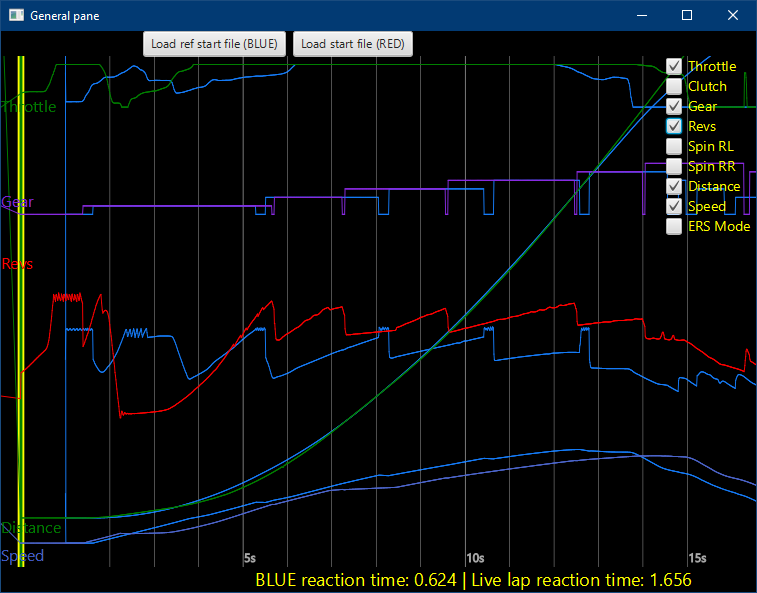This screenshot has height=593, width=757.
Task: Turn on ERS Mode checkbox
Action: (x=675, y=226)
